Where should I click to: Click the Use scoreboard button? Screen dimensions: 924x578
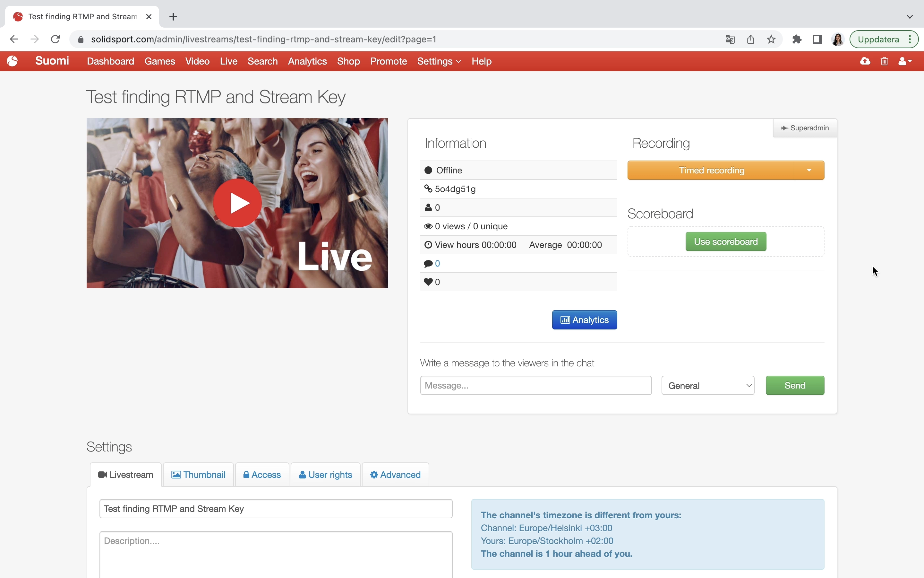726,241
